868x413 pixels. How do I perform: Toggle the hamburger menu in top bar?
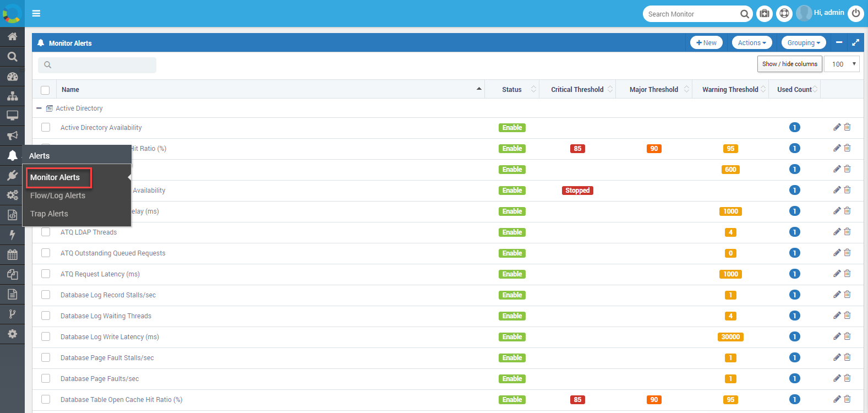(36, 13)
